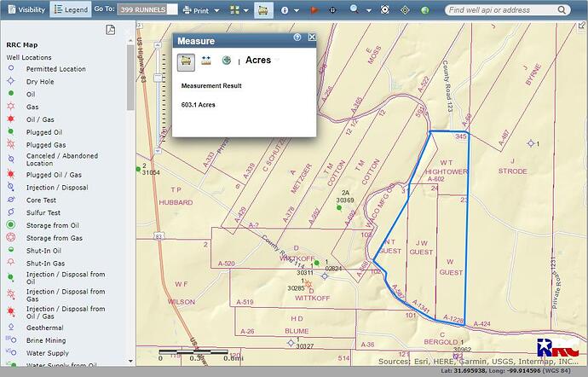This screenshot has width=588, height=377.
Task: Expand the Print options arrow
Action: click(216, 11)
